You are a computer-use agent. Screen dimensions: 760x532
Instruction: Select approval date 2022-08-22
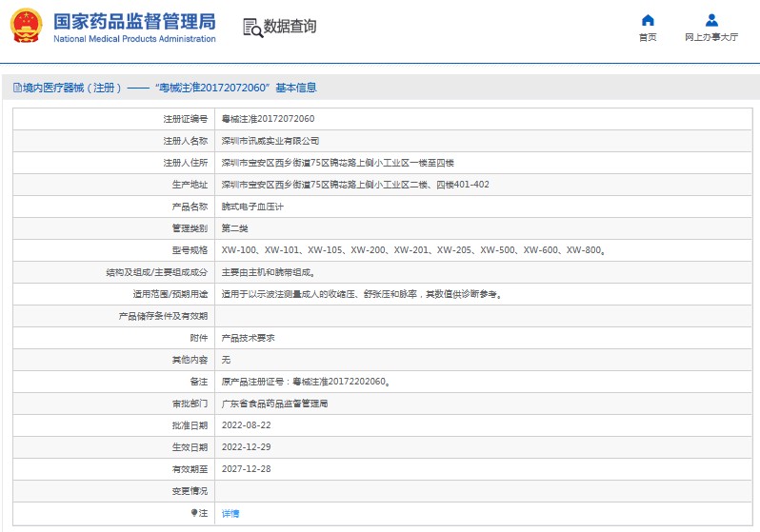coord(247,425)
